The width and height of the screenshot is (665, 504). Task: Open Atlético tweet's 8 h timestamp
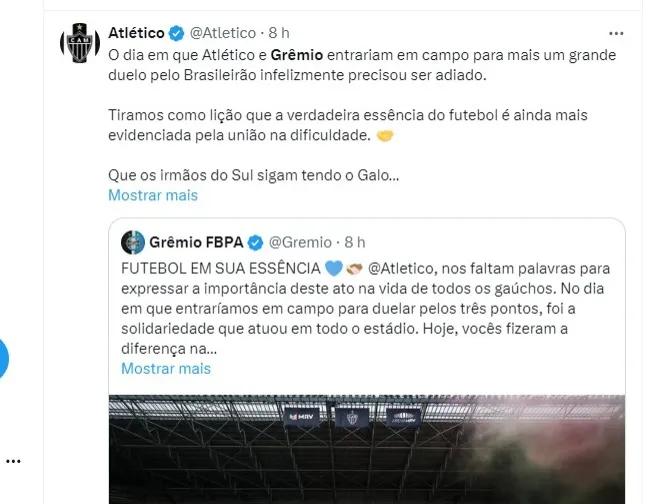tap(279, 33)
